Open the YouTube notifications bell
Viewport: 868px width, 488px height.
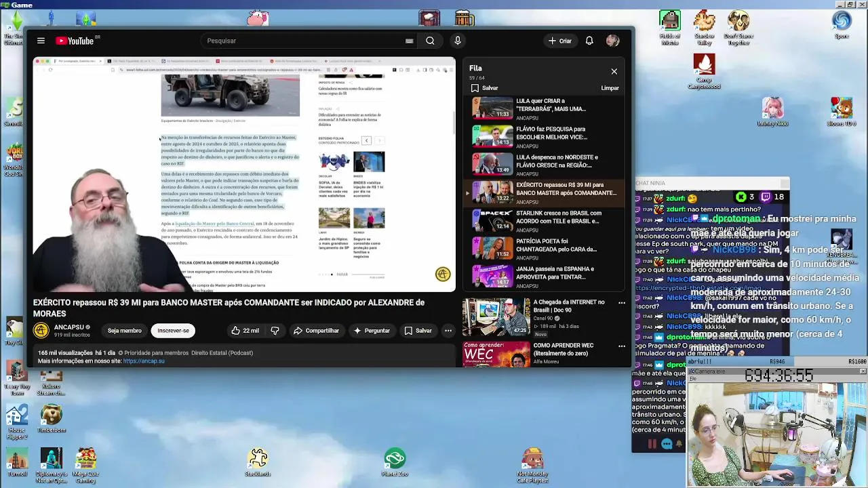point(589,41)
